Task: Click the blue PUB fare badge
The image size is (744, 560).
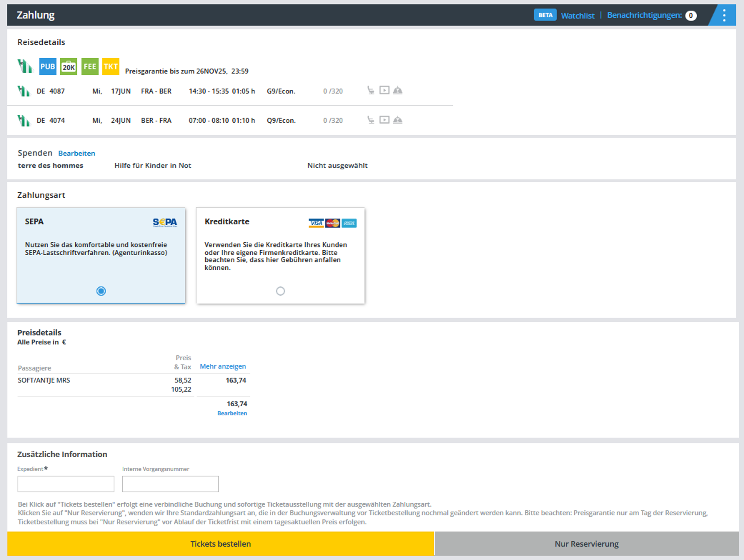Action: pos(47,67)
